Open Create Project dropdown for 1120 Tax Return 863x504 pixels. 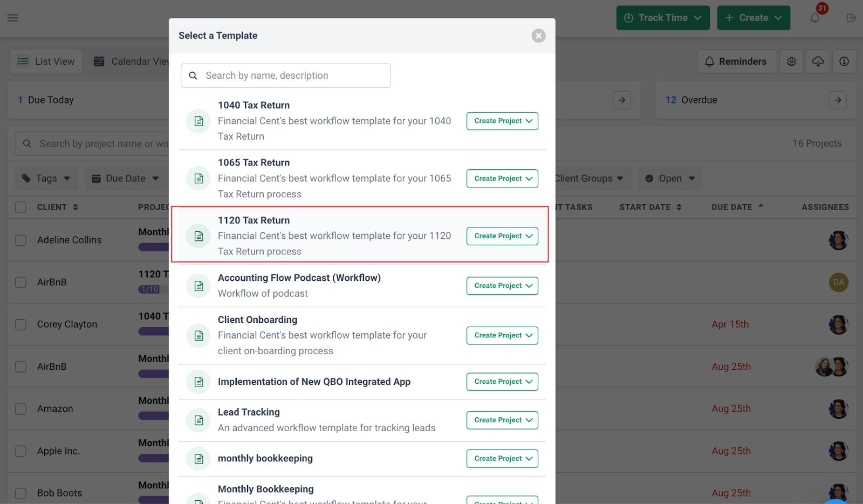[x=502, y=236]
